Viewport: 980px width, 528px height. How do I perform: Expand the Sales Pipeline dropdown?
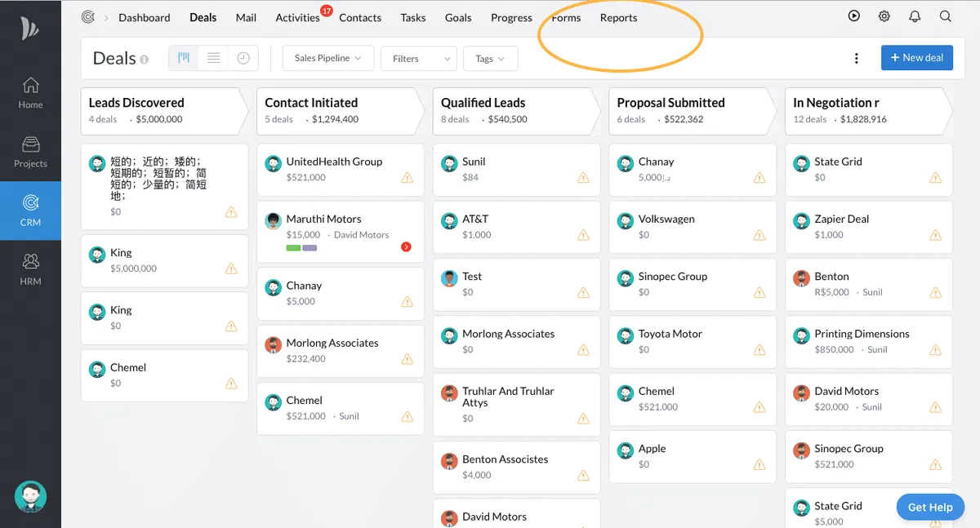point(328,58)
